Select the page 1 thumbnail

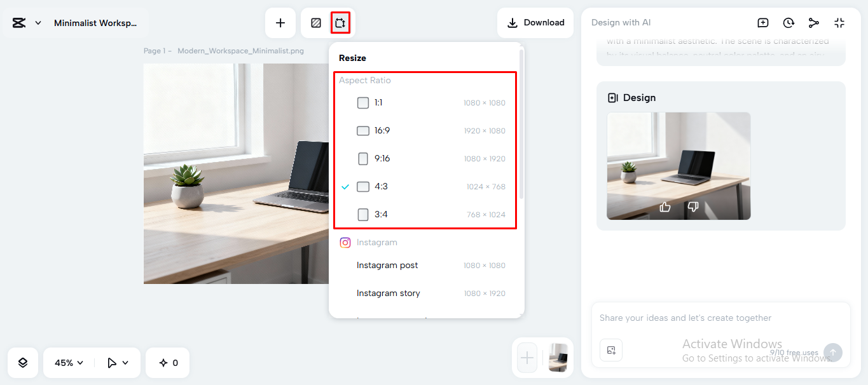click(558, 358)
